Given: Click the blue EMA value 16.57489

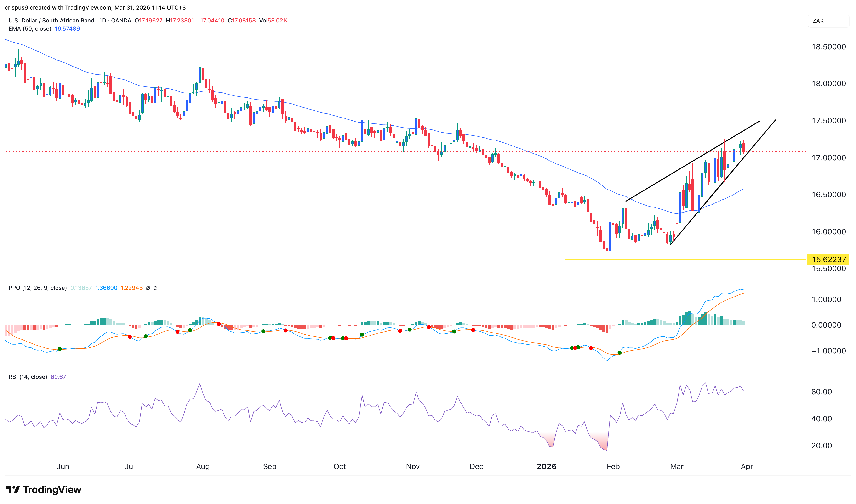Looking at the screenshot, I should pyautogui.click(x=67, y=29).
